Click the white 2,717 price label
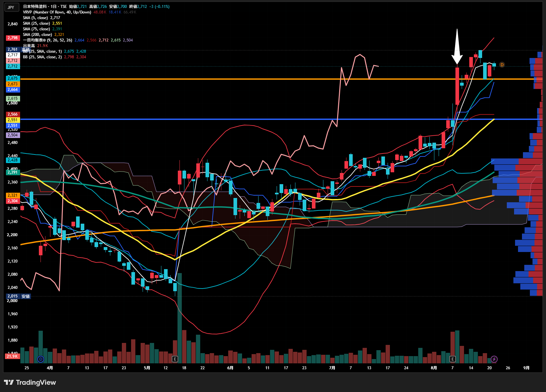546x392 pixels. [13, 55]
